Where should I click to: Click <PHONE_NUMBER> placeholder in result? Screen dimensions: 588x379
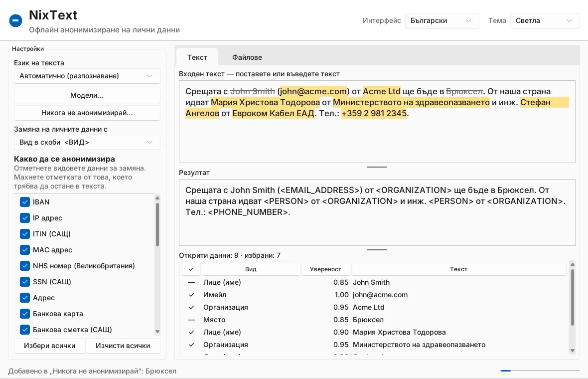pyautogui.click(x=248, y=212)
